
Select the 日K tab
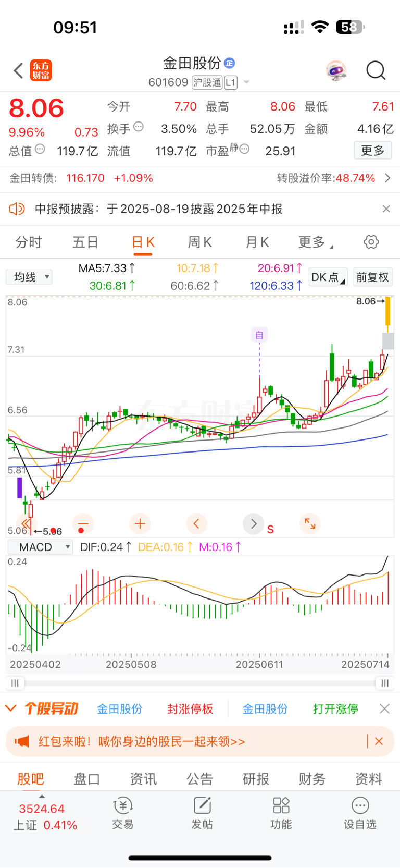(x=143, y=242)
